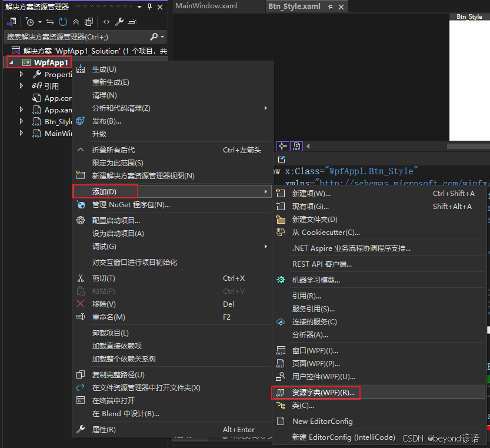The image size is (490, 448).
Task: Toggle the pin icon on Btn_Style.xaml tab
Action: point(331,7)
